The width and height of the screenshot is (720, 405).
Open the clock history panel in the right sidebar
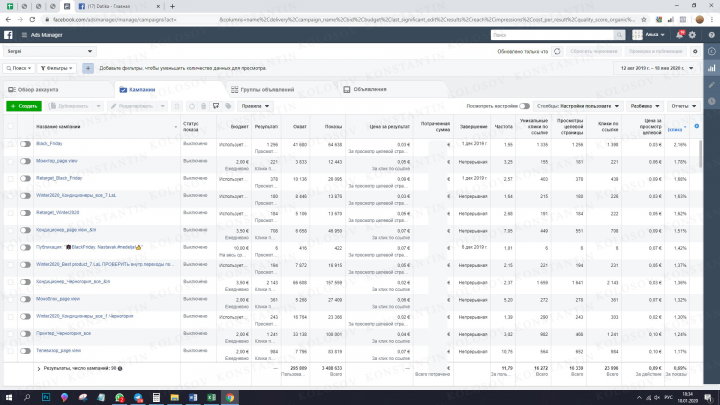click(712, 101)
